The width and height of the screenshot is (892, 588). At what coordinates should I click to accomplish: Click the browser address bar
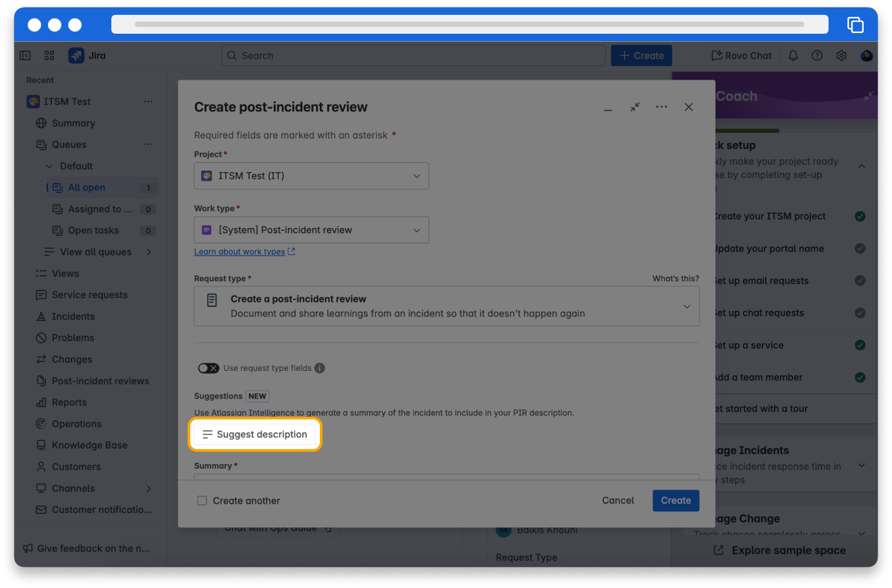click(470, 24)
